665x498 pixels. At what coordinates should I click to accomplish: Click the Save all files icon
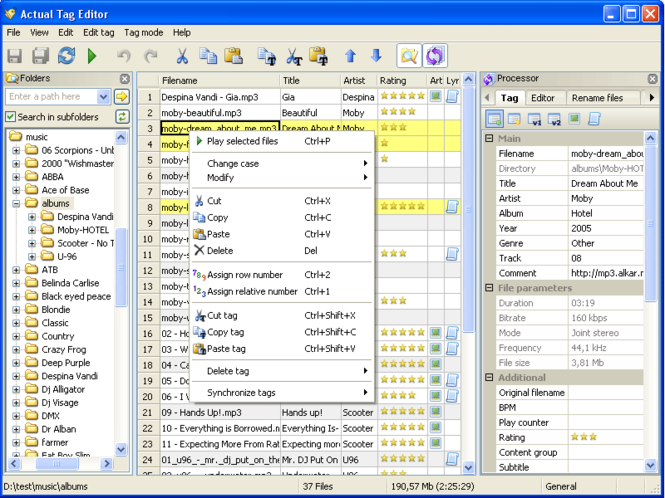pos(41,56)
